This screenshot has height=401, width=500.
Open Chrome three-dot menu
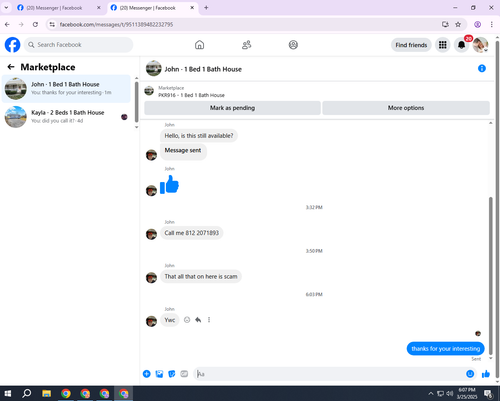coord(492,24)
